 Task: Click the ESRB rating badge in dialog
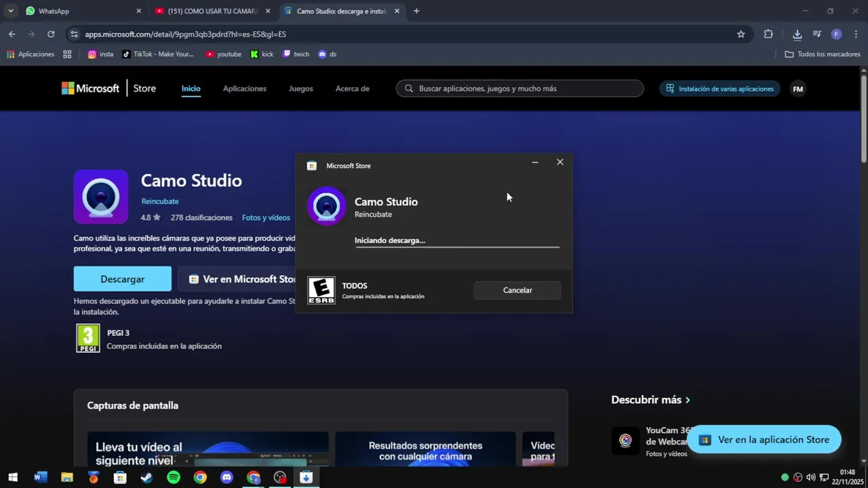tap(321, 290)
